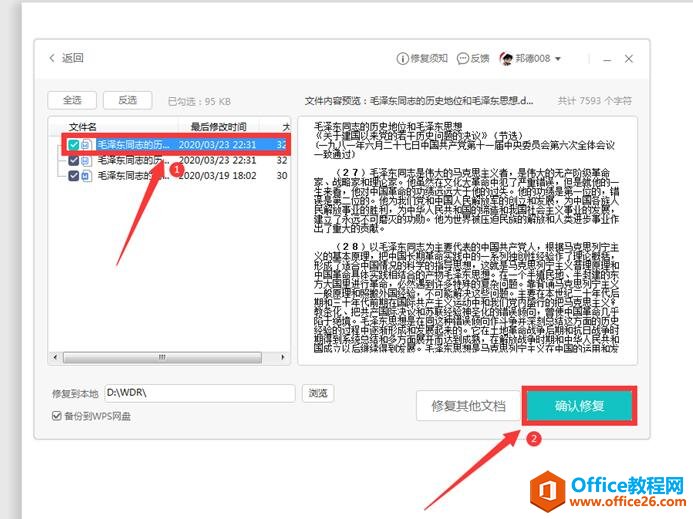Click the 已勾选：95 KB label
The height and width of the screenshot is (519, 693).
click(199, 101)
